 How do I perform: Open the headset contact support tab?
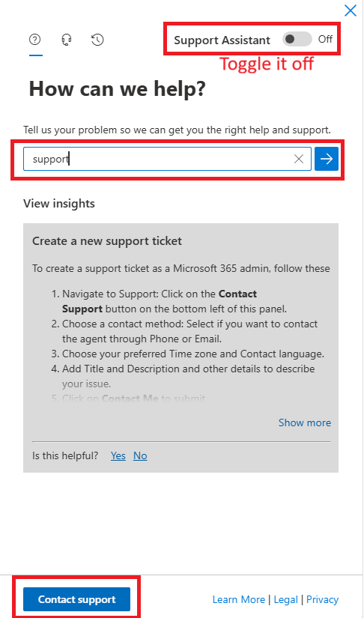67,40
